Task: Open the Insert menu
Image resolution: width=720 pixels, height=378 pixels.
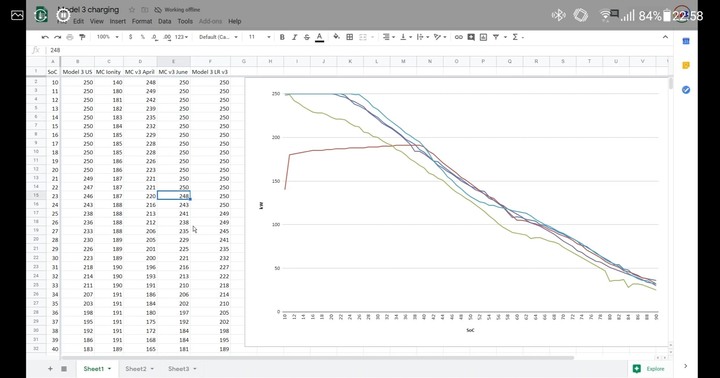Action: [x=118, y=21]
